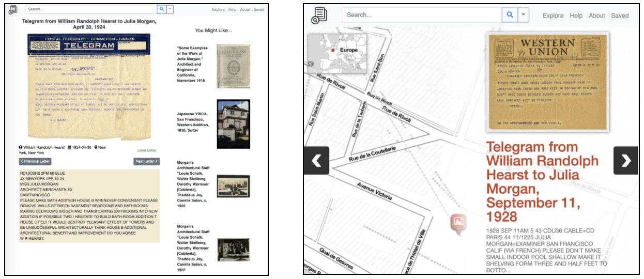
Task: Click the image marker pin on the map
Action: 458,224
